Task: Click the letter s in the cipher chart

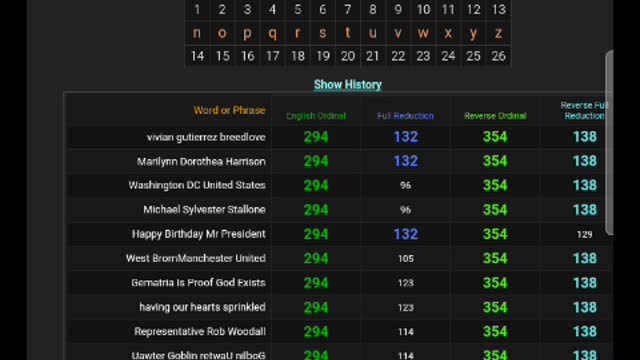Action: 322,33
